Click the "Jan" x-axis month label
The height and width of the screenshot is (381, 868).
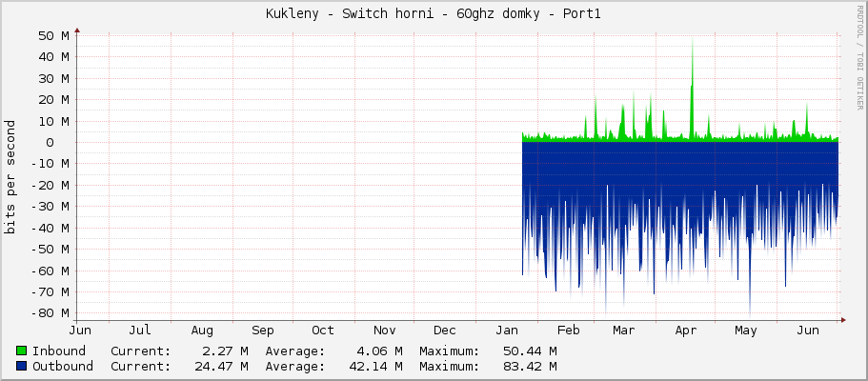(507, 331)
